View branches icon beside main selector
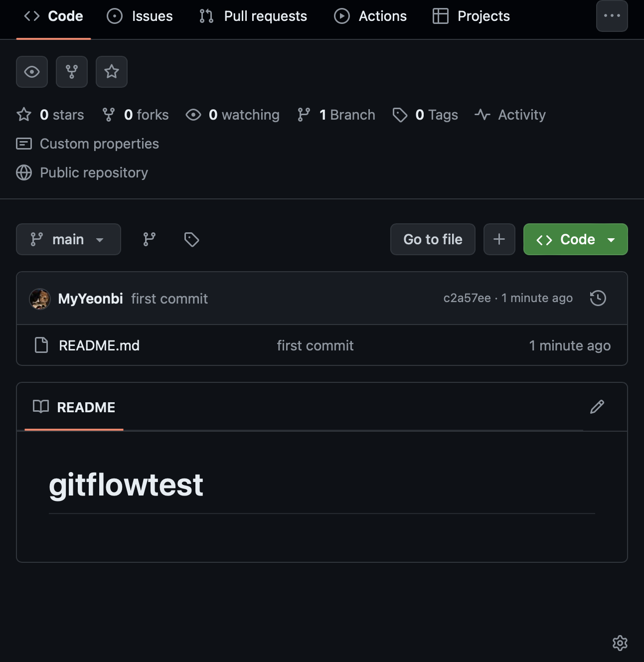 coord(150,239)
